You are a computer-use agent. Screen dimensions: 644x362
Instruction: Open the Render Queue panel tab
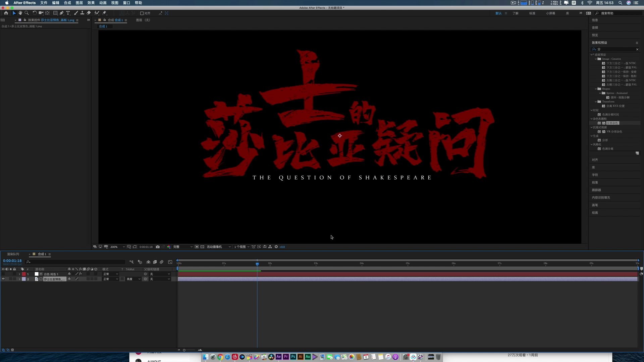[13, 254]
